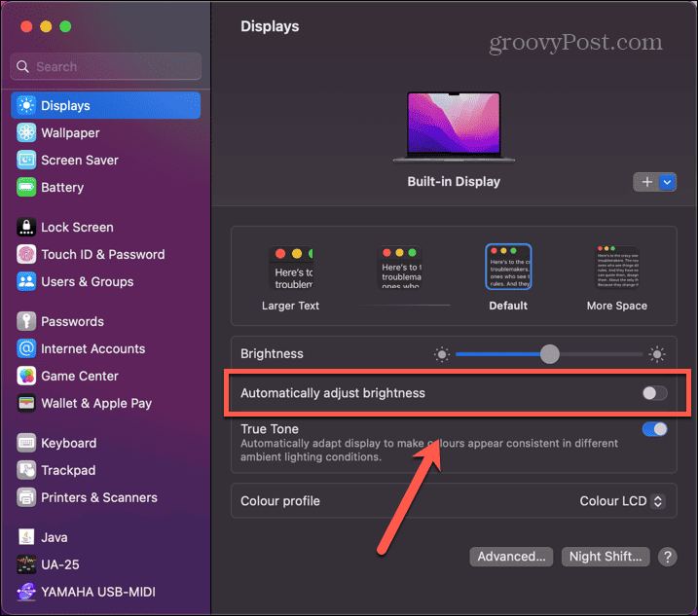Click the green full-screen window button
Image resolution: width=698 pixels, height=616 pixels.
(x=65, y=26)
